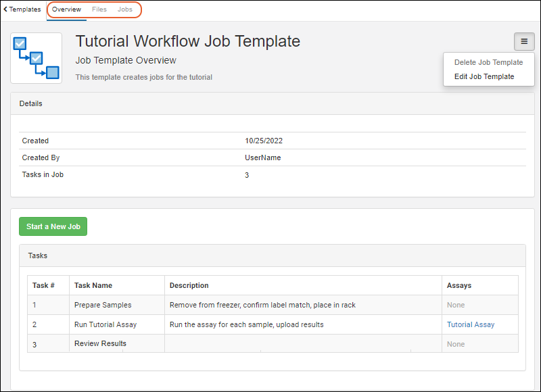Click the workflow template icon
Screen dimensions: 541x392
point(37,58)
